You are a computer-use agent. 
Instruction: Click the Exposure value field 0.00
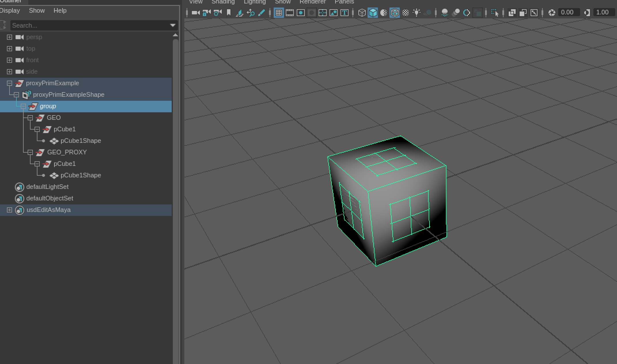(569, 12)
